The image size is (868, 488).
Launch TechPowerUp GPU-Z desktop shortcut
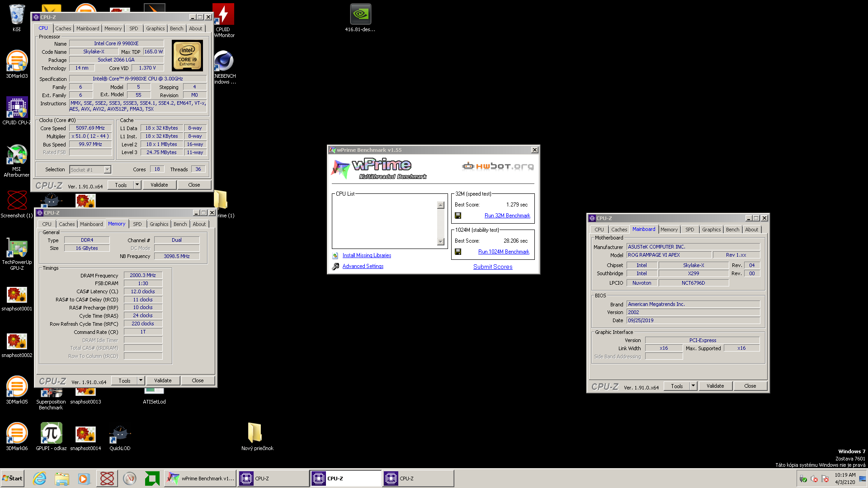pyautogui.click(x=17, y=254)
